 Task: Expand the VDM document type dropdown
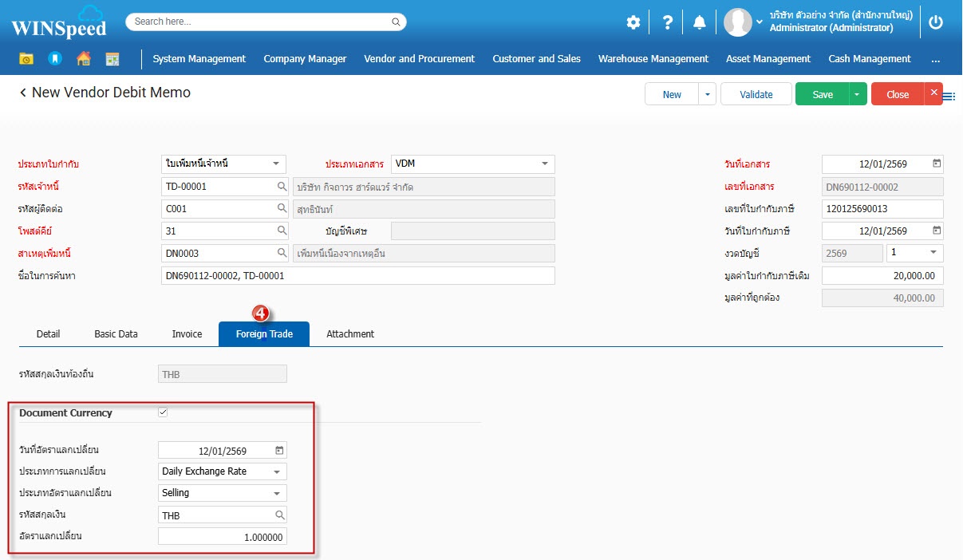(545, 164)
